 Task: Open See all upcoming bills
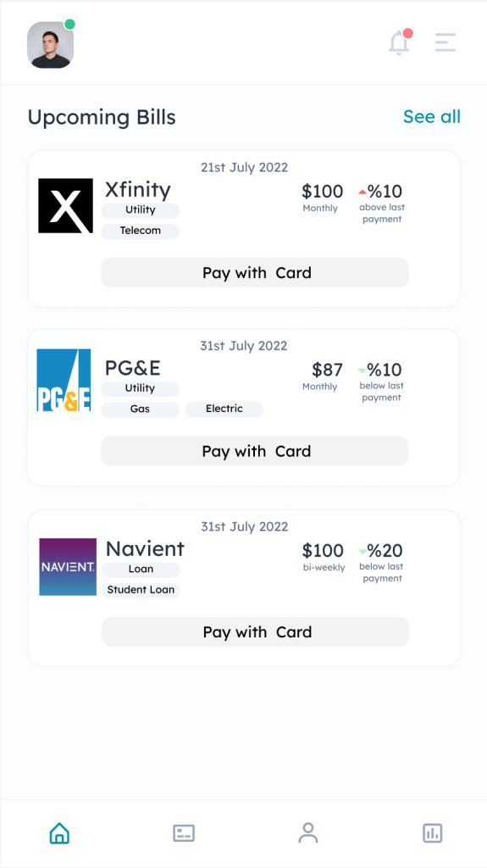(x=432, y=117)
